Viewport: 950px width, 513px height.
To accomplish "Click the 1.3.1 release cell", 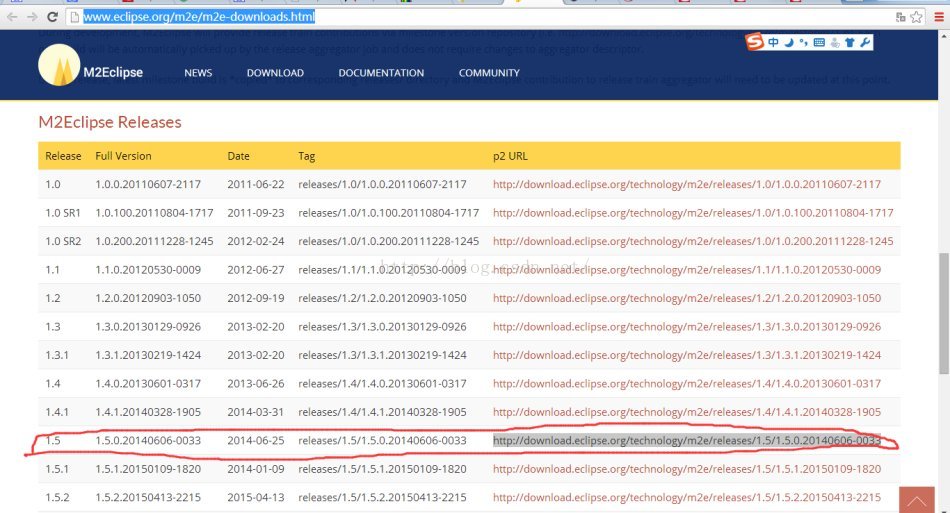I will (56, 355).
